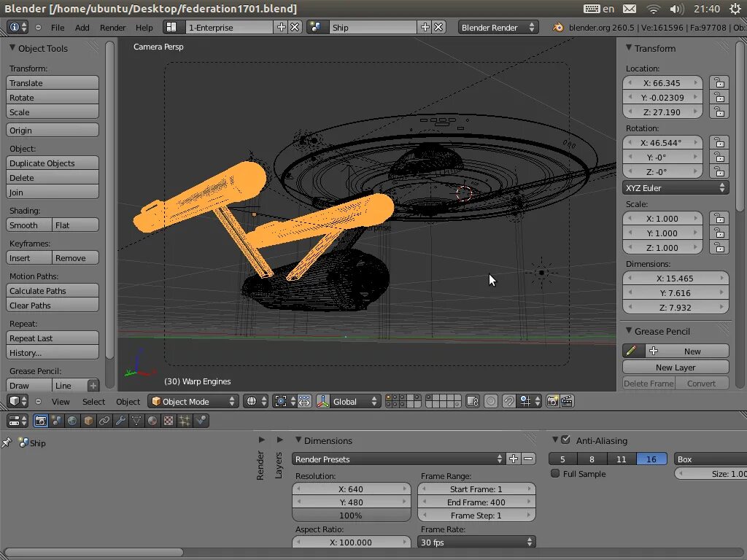Collapse the Transform panel
This screenshot has width=747, height=560.
click(629, 47)
